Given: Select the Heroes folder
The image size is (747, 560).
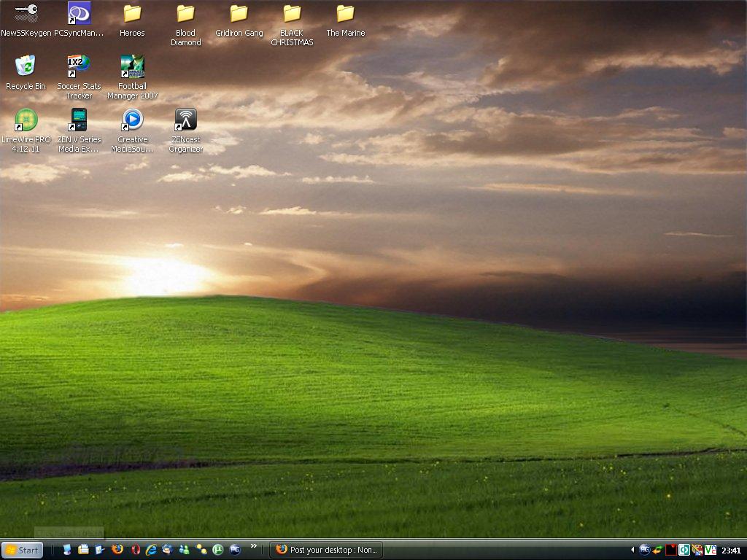Looking at the screenshot, I should 132,20.
